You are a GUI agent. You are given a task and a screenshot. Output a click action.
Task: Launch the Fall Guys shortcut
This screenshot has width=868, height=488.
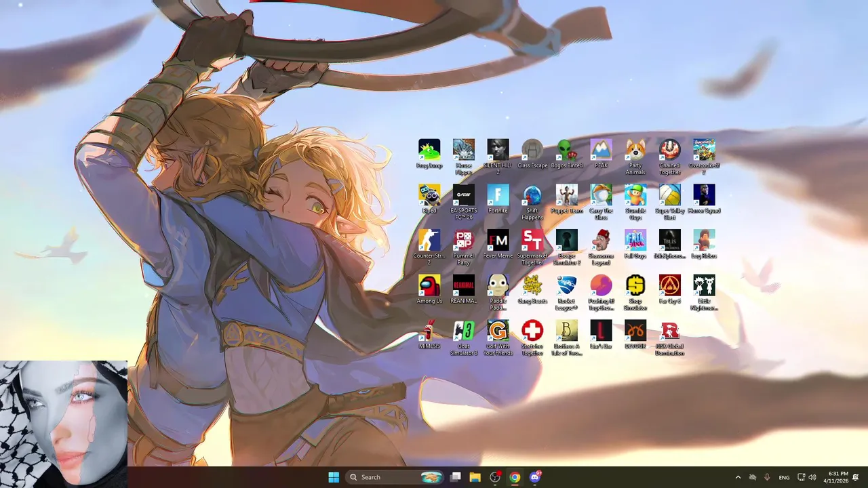click(635, 245)
